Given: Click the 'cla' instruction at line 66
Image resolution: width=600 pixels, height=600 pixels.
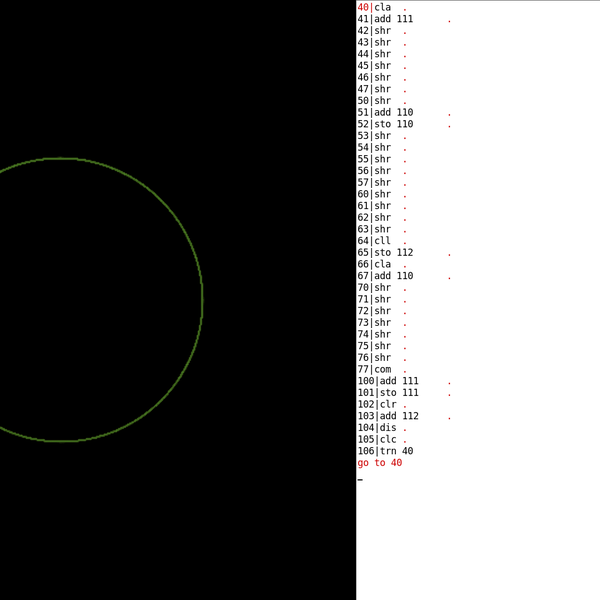Looking at the screenshot, I should coord(382,264).
